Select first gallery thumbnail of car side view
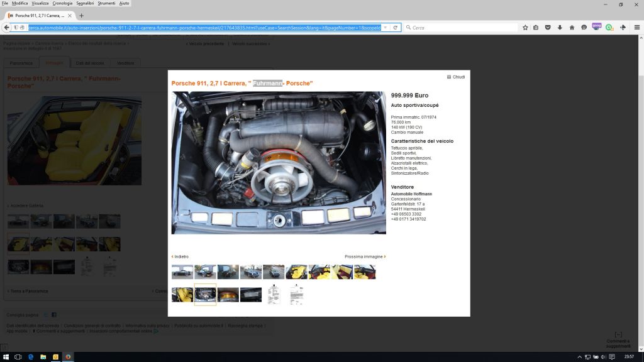Screen dimensions: 644x362 pyautogui.click(x=182, y=271)
